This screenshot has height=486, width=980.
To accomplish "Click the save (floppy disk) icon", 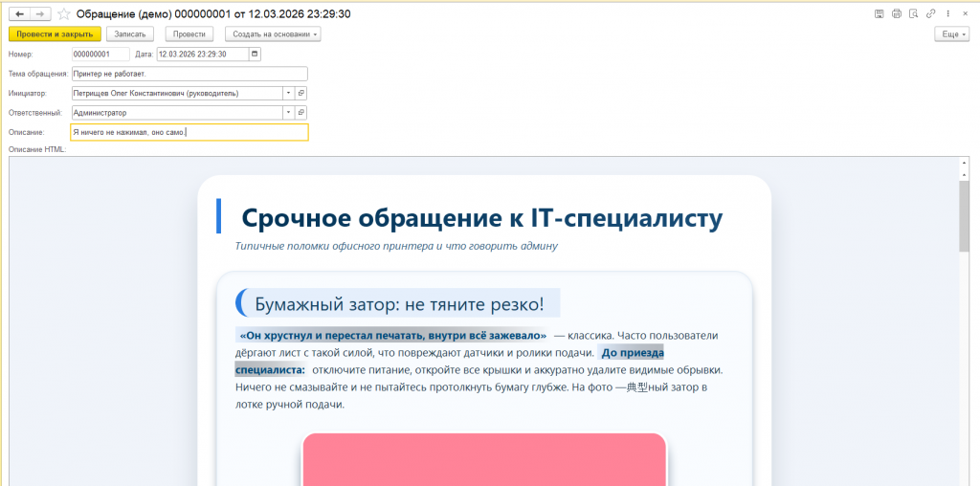I will click(879, 13).
